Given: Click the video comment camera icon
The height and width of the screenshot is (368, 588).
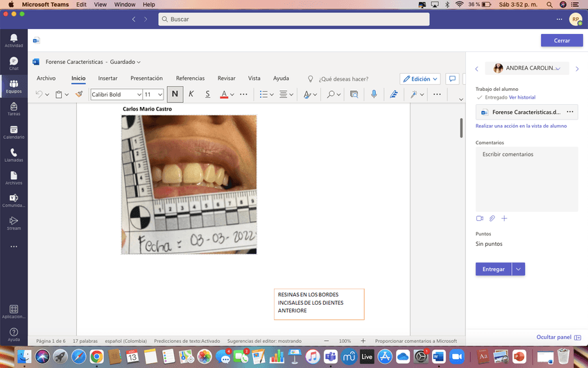Looking at the screenshot, I should 479,219.
